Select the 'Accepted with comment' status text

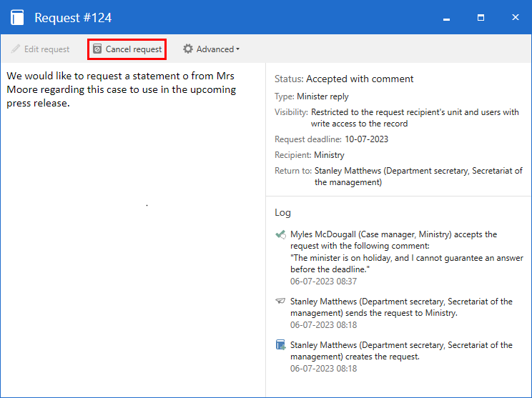coord(360,79)
